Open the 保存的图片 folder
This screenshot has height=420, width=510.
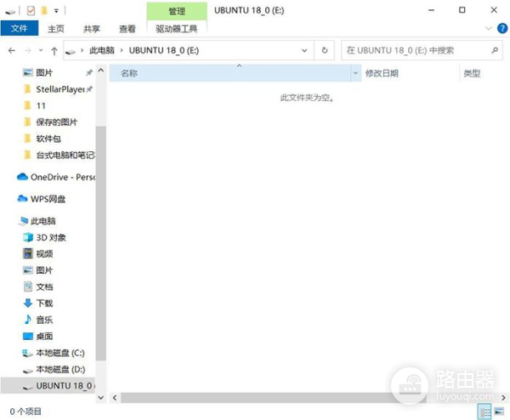57,122
